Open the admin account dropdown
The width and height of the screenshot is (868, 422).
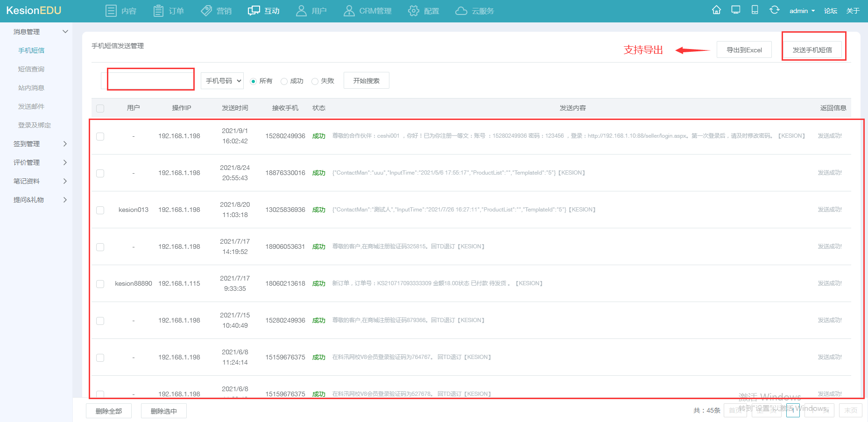point(802,11)
